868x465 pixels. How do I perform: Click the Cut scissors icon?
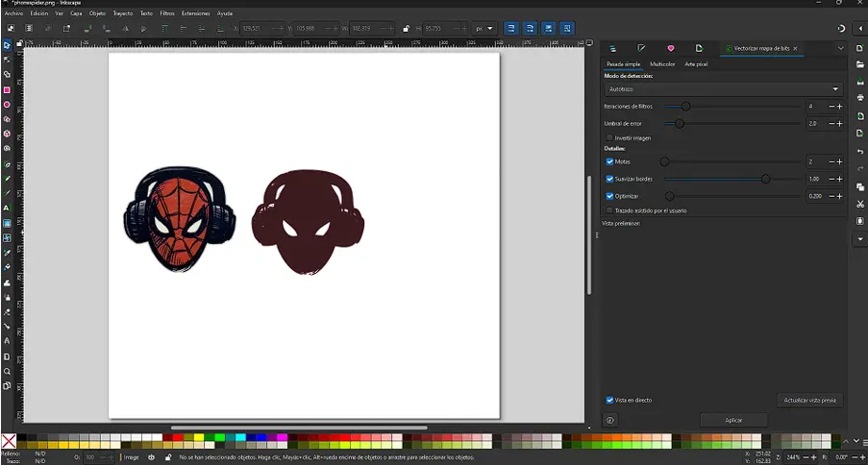click(x=859, y=204)
